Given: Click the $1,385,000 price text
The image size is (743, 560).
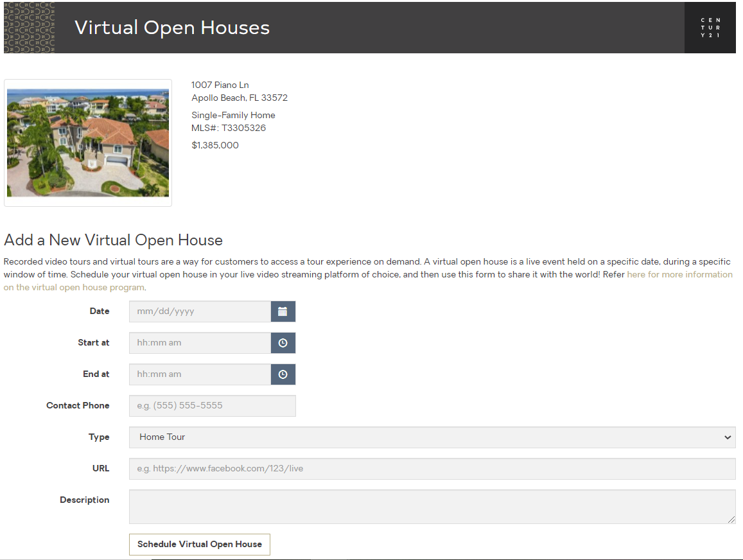Looking at the screenshot, I should coord(215,145).
